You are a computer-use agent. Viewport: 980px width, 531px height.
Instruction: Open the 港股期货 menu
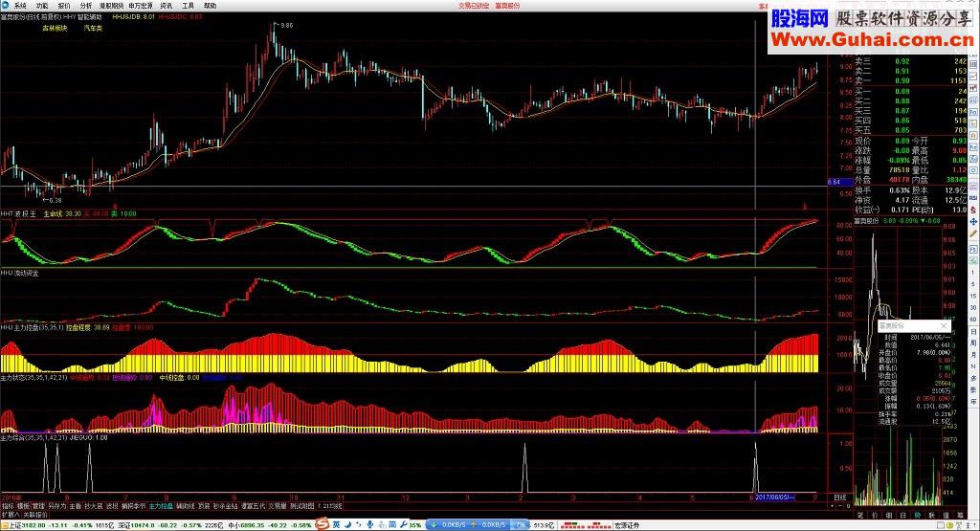[x=111, y=6]
